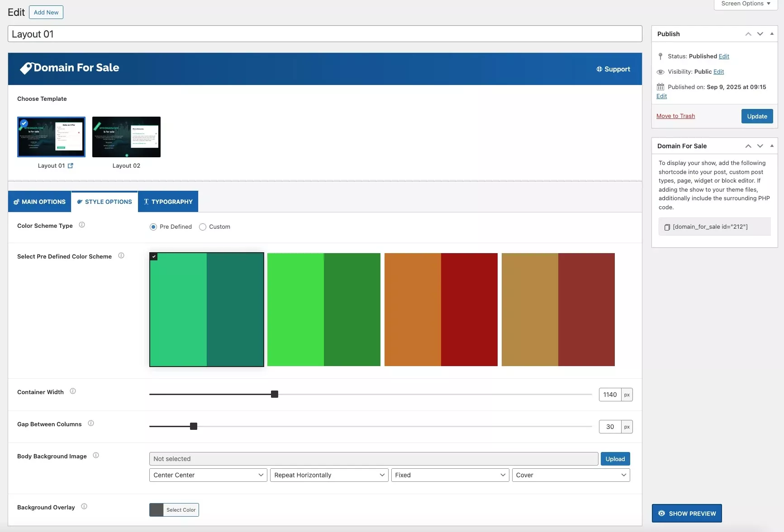Click the Container Width help icon
This screenshot has width=784, height=532.
[x=73, y=391]
